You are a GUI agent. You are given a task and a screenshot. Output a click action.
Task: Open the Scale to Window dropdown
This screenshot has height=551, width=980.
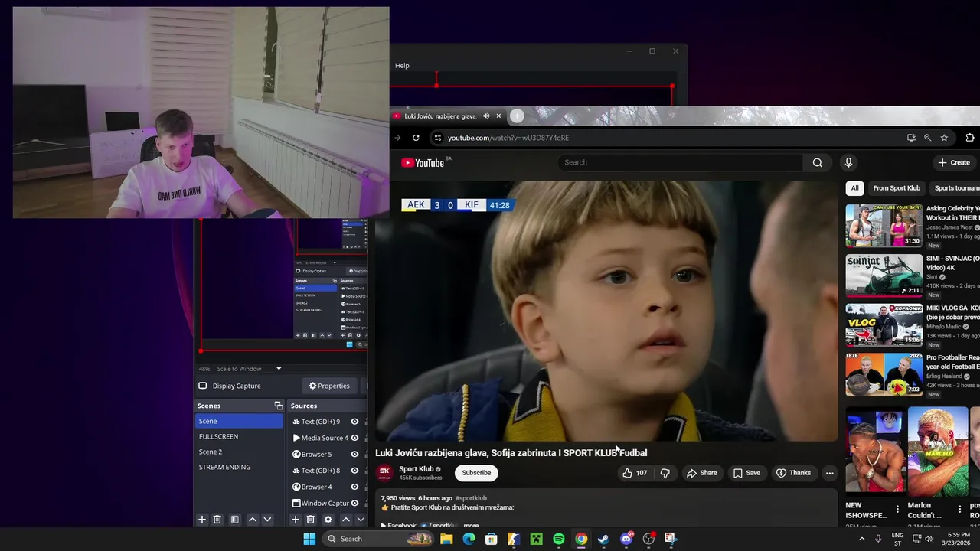click(249, 369)
